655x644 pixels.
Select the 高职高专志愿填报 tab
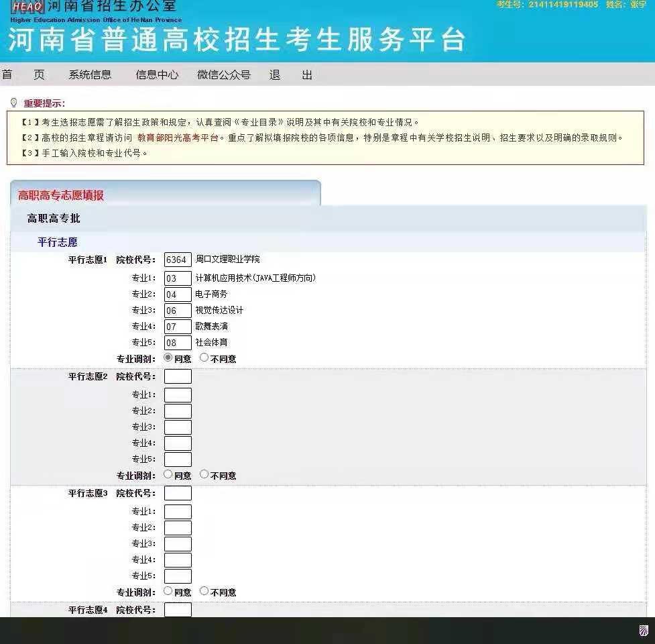(61, 195)
